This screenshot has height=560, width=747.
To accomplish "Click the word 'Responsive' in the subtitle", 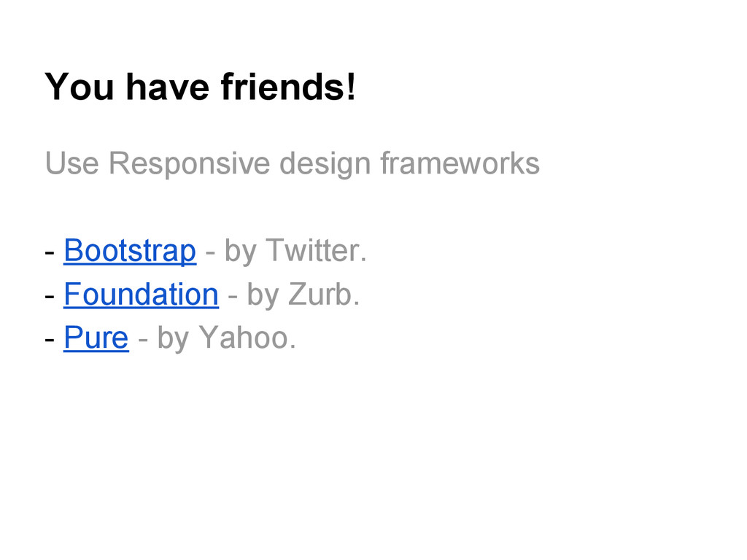I will 190,164.
